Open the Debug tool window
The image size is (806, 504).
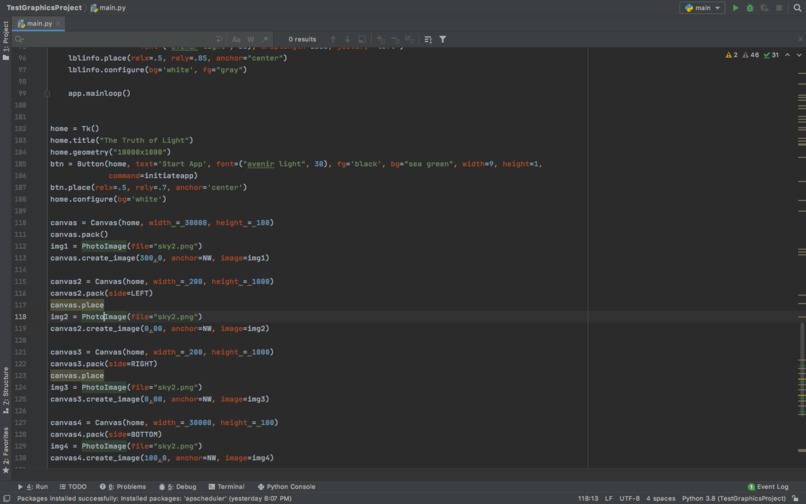pyautogui.click(x=178, y=487)
